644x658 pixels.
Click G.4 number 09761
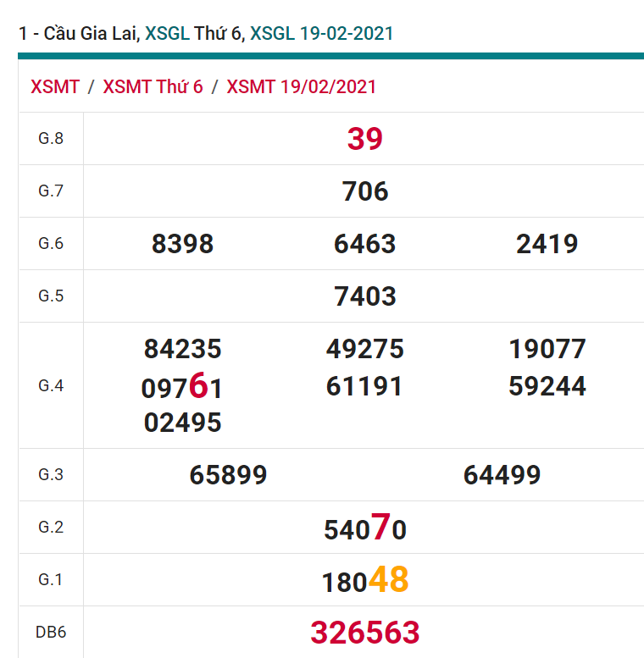[x=182, y=387]
